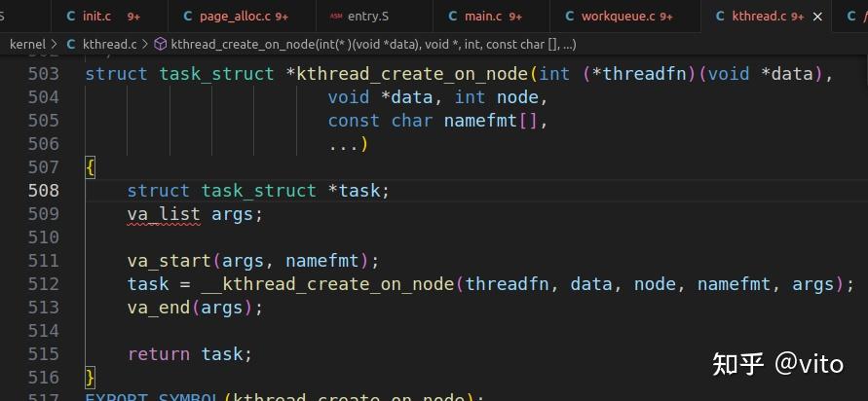Screen dimensions: 868x401
Task: Click opening brace on line 507
Action: (x=91, y=167)
